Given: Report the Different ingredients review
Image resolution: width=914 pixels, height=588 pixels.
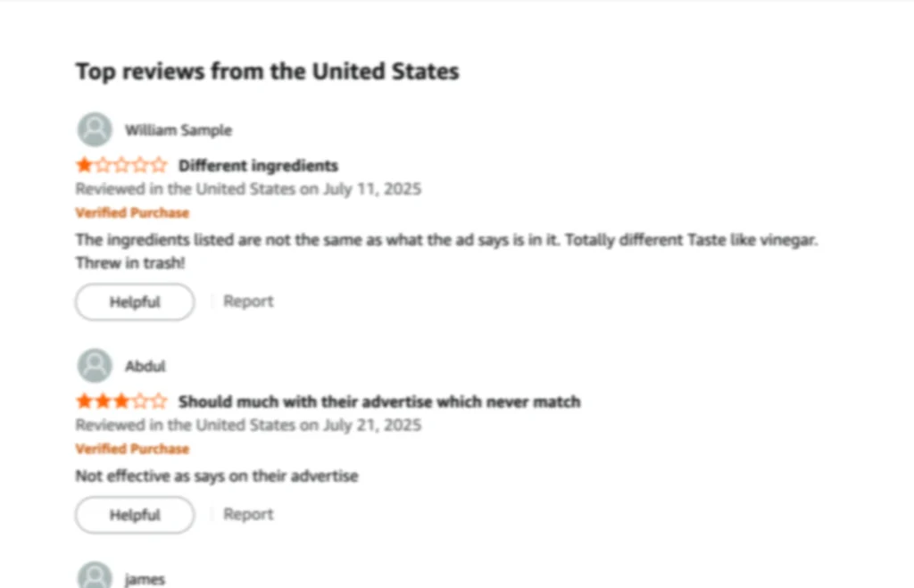Looking at the screenshot, I should [248, 302].
